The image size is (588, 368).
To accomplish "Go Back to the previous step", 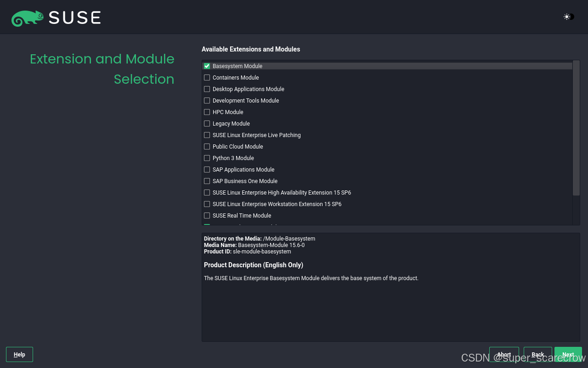I will (x=538, y=355).
